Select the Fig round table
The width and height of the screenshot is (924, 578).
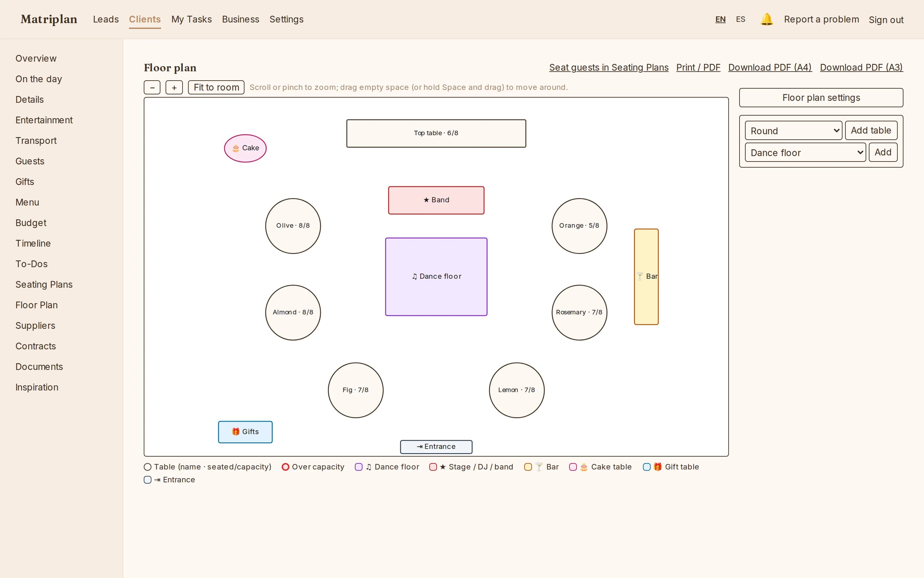(x=355, y=390)
